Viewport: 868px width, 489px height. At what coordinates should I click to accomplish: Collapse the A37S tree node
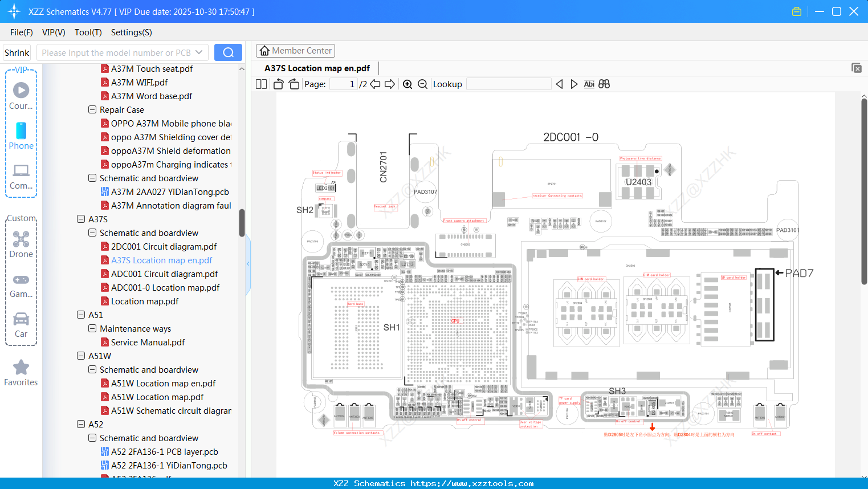(81, 219)
